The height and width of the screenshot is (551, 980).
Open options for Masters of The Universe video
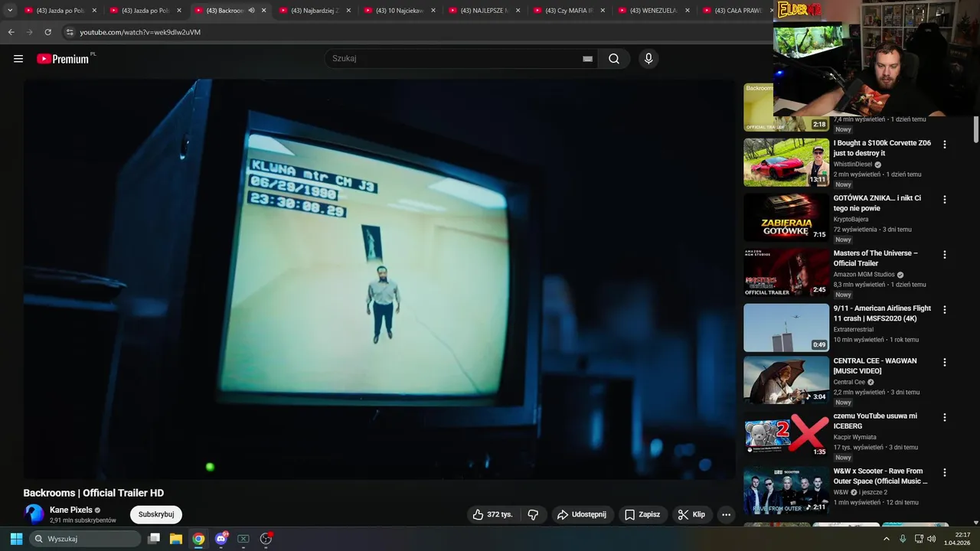point(944,254)
